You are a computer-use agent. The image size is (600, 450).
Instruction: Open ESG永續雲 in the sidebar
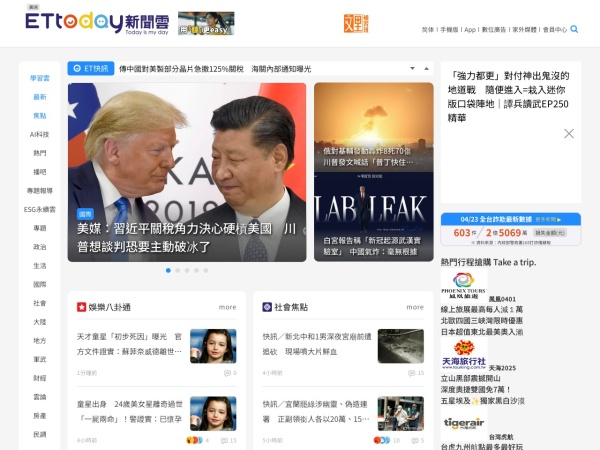pyautogui.click(x=40, y=209)
